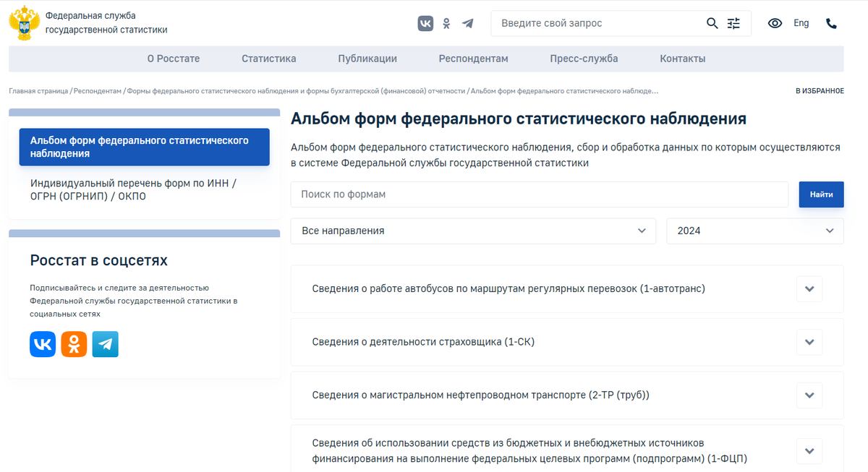This screenshot has height=472, width=868.
Task: Expand the 1-автотранс form entry
Action: click(x=809, y=288)
